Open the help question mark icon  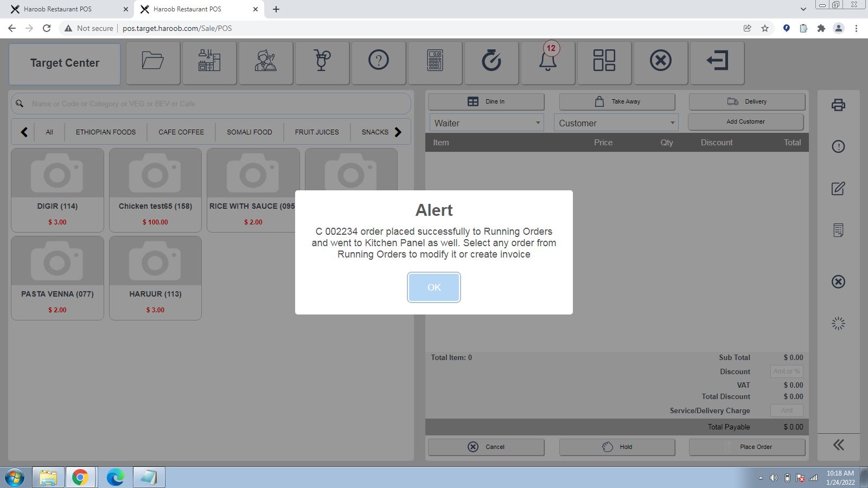pyautogui.click(x=379, y=63)
